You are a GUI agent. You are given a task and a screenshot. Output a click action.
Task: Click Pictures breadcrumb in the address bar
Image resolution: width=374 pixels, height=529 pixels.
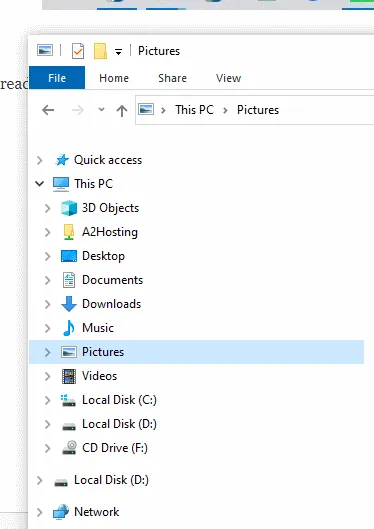(258, 110)
